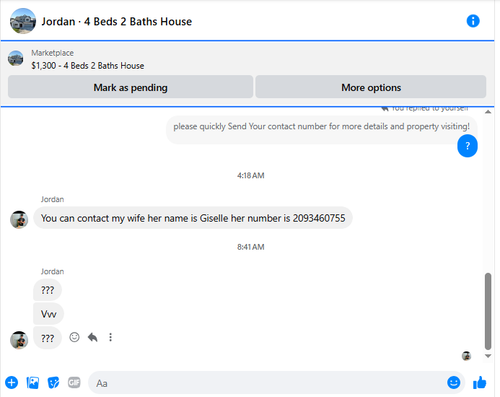This screenshot has height=397, width=500.
Task: Open the Jordan · 4 Beds 2 Baths House title
Action: point(116,22)
